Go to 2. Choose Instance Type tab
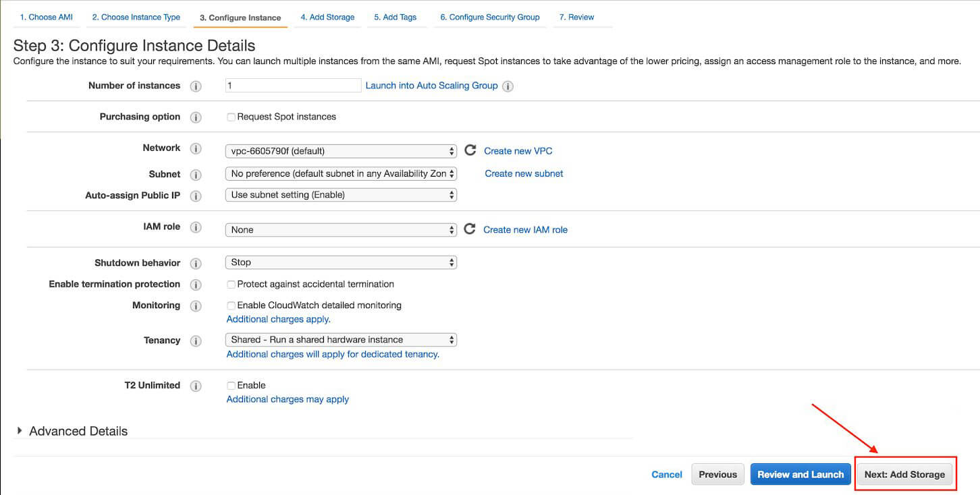 pos(136,17)
